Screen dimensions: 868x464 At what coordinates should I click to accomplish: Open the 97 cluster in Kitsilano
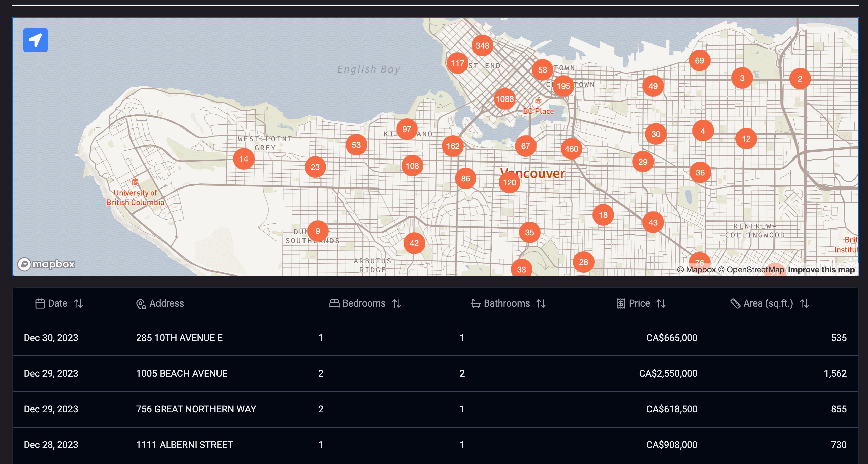pos(407,129)
